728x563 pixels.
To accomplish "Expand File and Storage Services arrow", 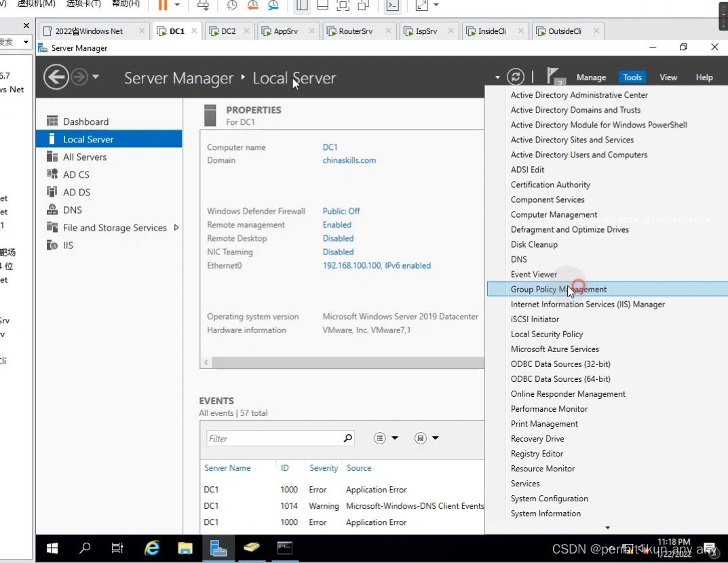I will pyautogui.click(x=176, y=227).
